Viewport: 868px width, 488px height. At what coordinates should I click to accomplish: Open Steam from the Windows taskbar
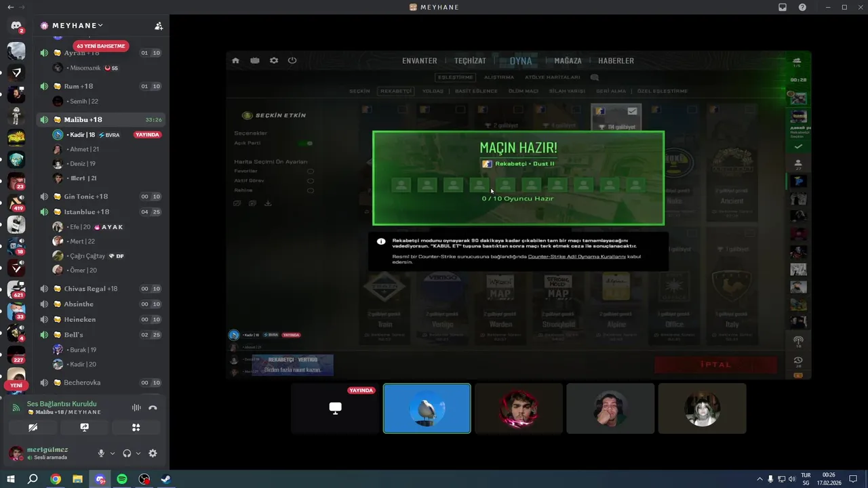click(165, 479)
